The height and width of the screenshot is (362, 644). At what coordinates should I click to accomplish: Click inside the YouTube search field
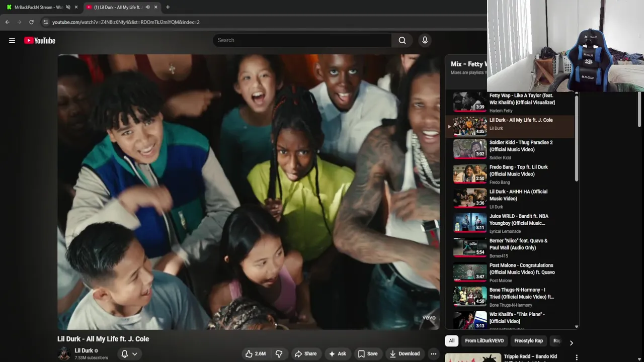tap(302, 40)
